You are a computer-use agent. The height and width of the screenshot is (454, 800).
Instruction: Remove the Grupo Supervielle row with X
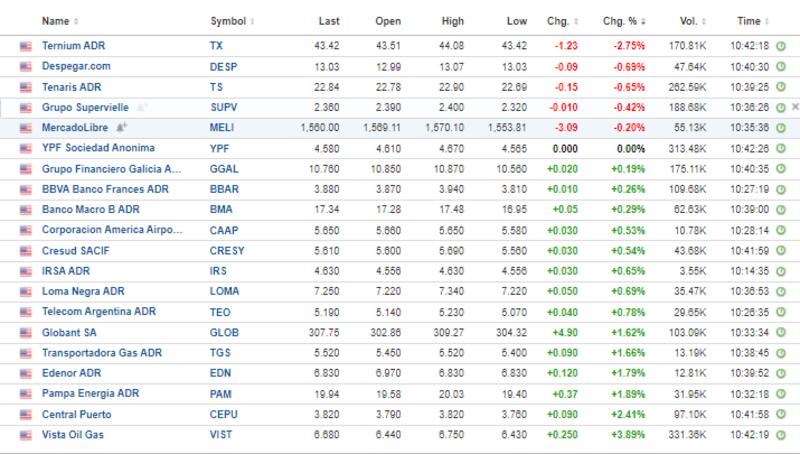(x=795, y=107)
